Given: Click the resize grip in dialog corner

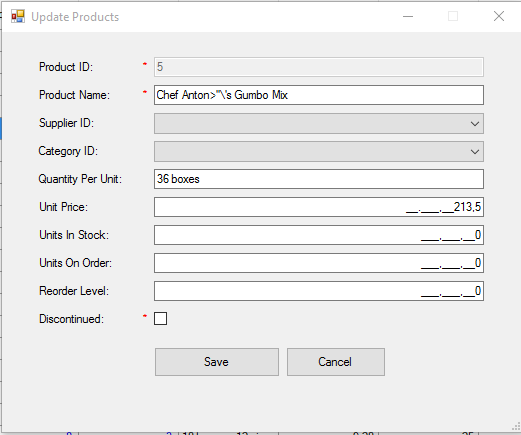Looking at the screenshot, I should pos(516,427).
